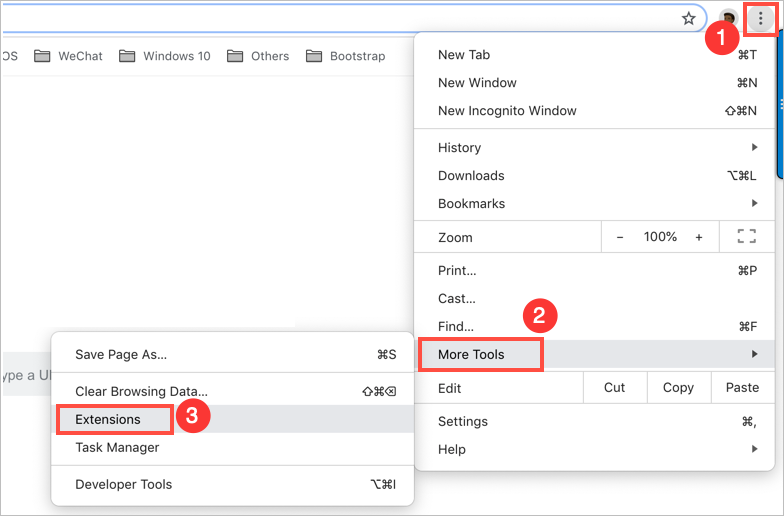Screen dimensions: 784x516
Task: Click the three-dot Chrome menu icon
Action: pyautogui.click(x=760, y=19)
